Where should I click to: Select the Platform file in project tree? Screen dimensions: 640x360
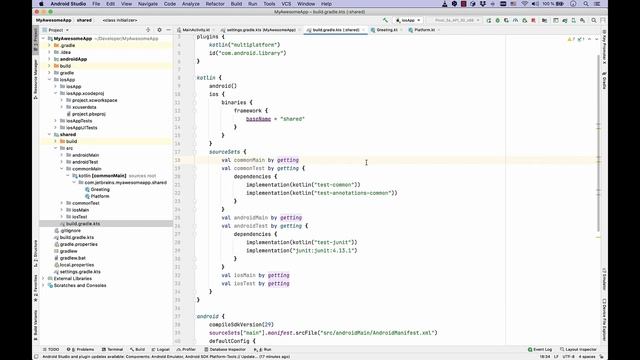click(x=100, y=196)
